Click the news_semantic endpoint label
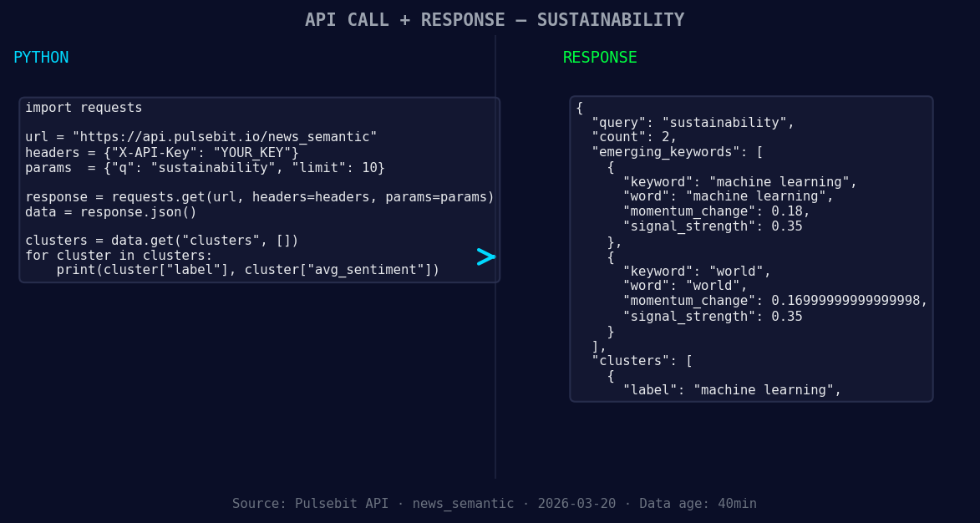This screenshot has height=523, width=980. (x=463, y=503)
